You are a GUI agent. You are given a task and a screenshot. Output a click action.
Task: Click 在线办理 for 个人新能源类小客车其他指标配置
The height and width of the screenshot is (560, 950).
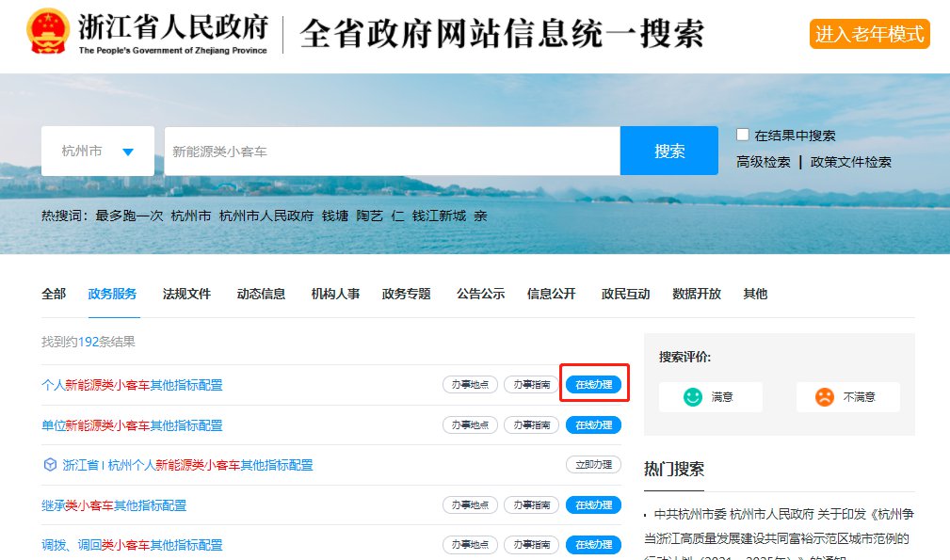593,385
